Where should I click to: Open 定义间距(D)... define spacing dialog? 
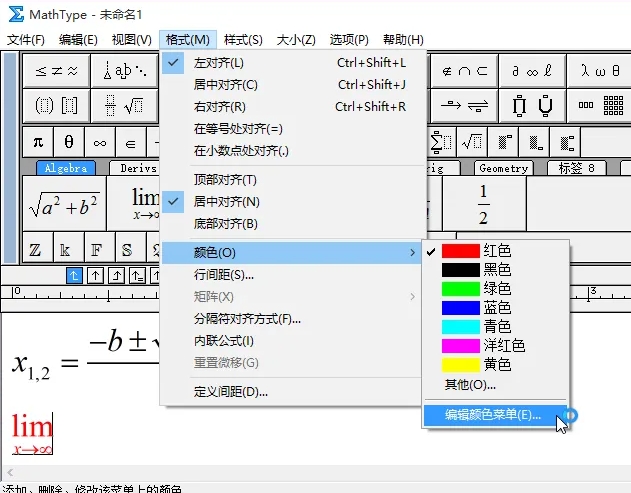pyautogui.click(x=293, y=392)
